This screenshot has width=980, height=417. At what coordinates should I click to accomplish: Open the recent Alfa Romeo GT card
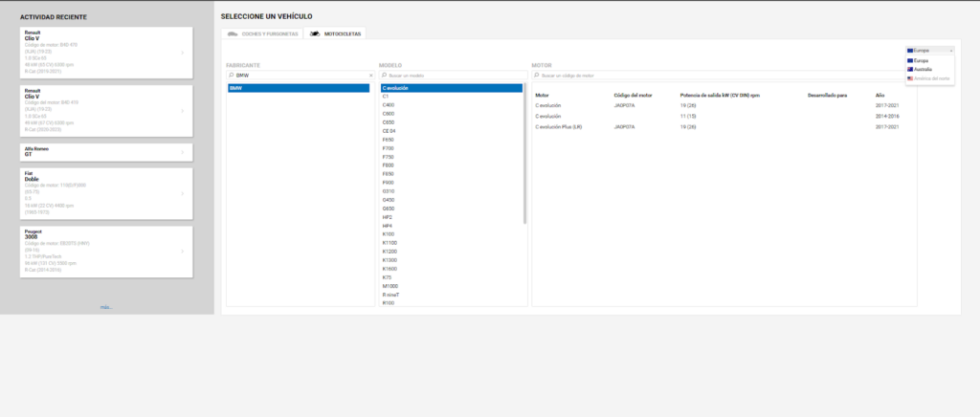105,152
